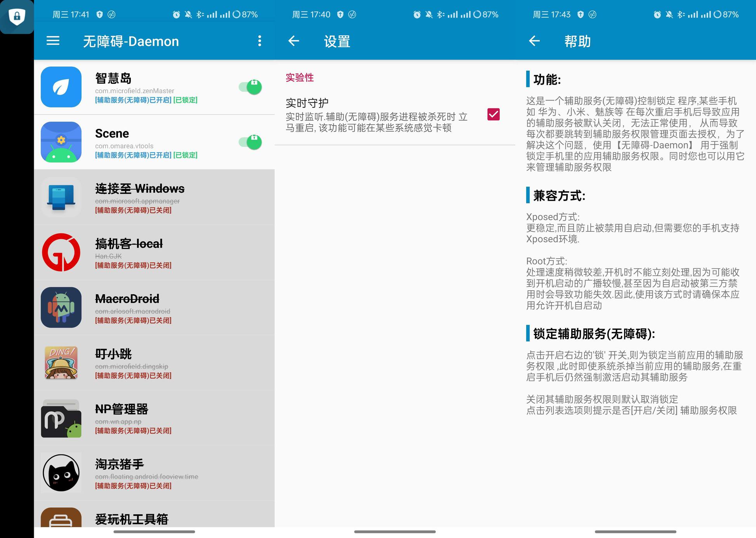The height and width of the screenshot is (538, 756).
Task: Select the 淘京猪手 list entry name
Action: click(120, 464)
